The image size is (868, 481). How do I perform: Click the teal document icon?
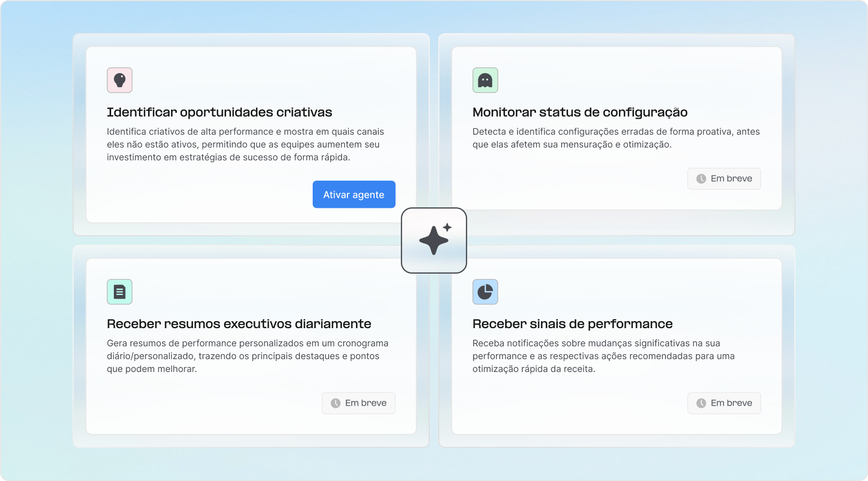(x=120, y=292)
